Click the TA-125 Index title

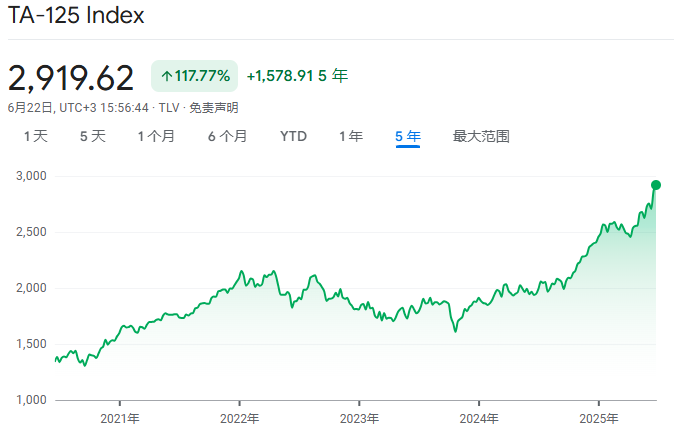(x=76, y=16)
